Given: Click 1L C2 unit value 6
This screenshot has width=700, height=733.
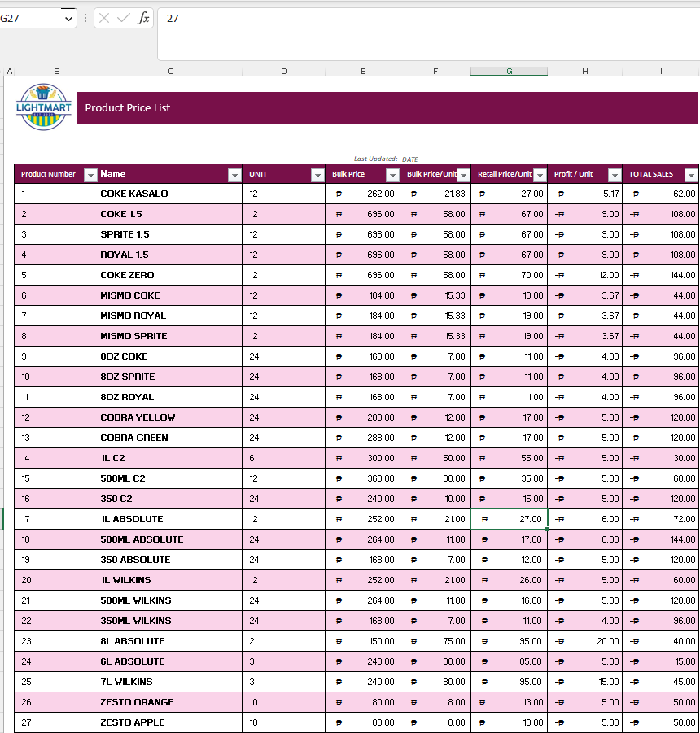Looking at the screenshot, I should click(x=284, y=458).
